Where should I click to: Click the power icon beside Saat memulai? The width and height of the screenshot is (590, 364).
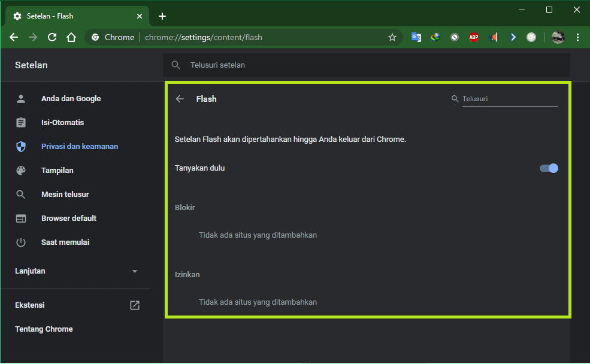coord(21,242)
